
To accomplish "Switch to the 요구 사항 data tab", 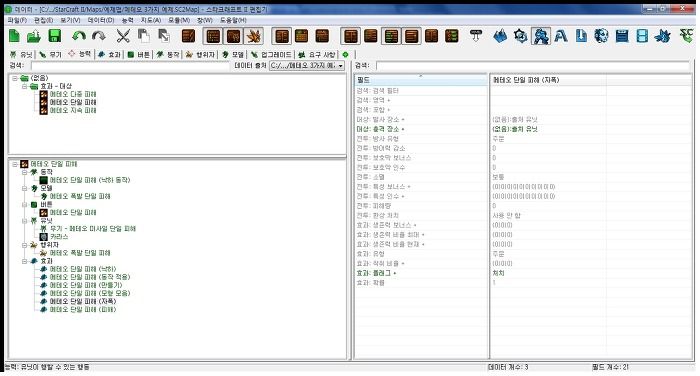I will click(317, 54).
